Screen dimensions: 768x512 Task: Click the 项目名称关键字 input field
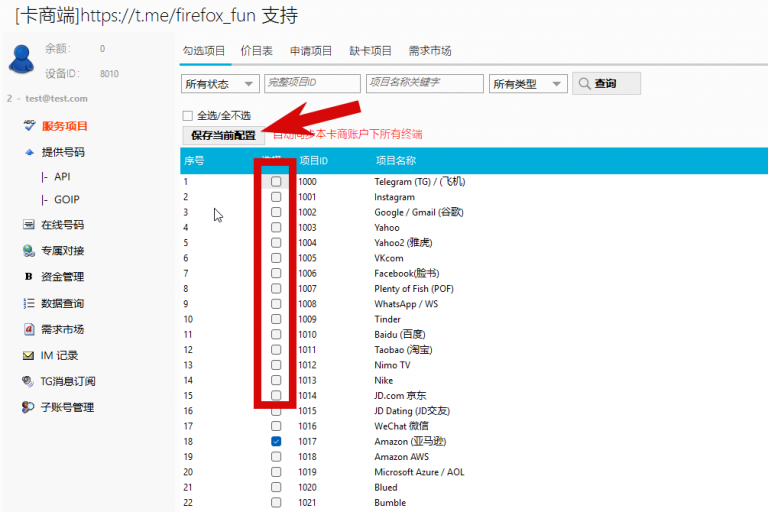(425, 83)
